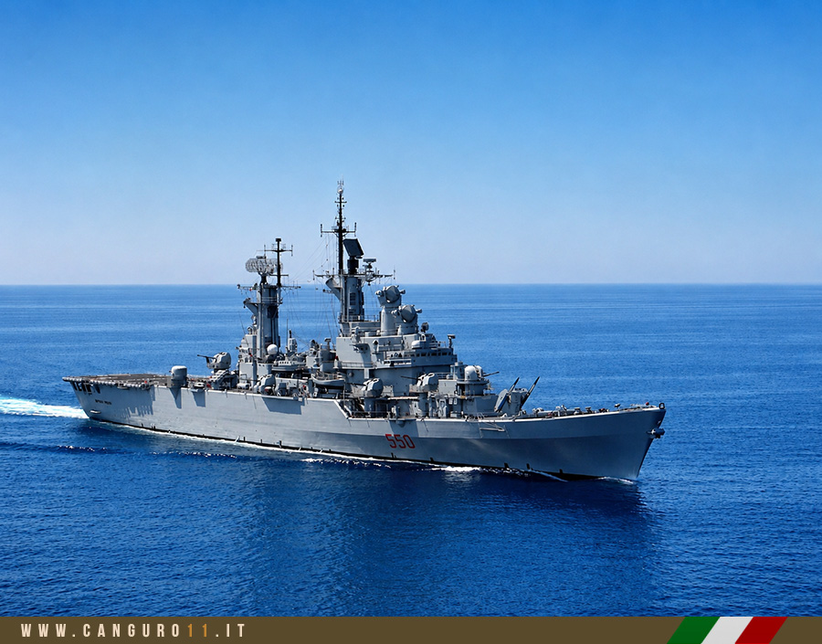Select the red stripe of the flag
Viewport: 822px width, 644px height.
[x=762, y=630]
